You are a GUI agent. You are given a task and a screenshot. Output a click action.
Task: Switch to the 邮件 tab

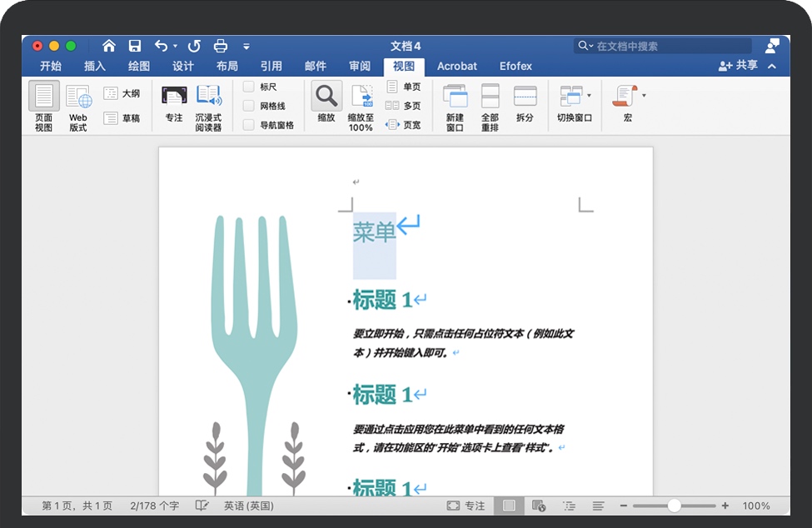coord(316,66)
